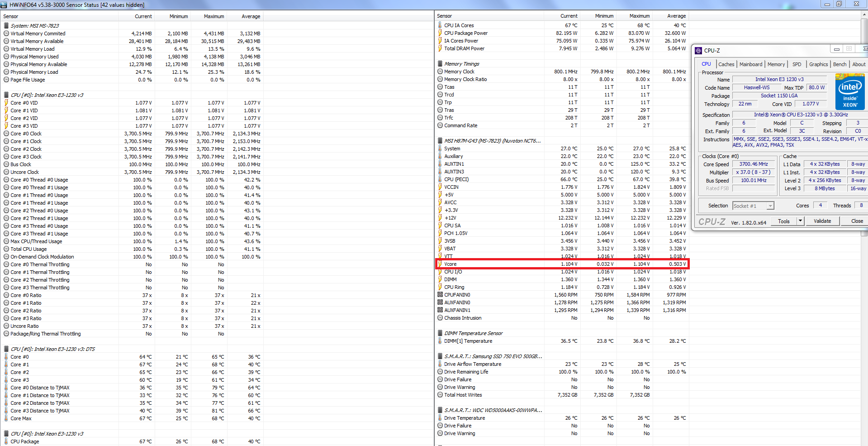868x446 pixels.
Task: Click the Current column header in left pane
Action: pos(136,16)
